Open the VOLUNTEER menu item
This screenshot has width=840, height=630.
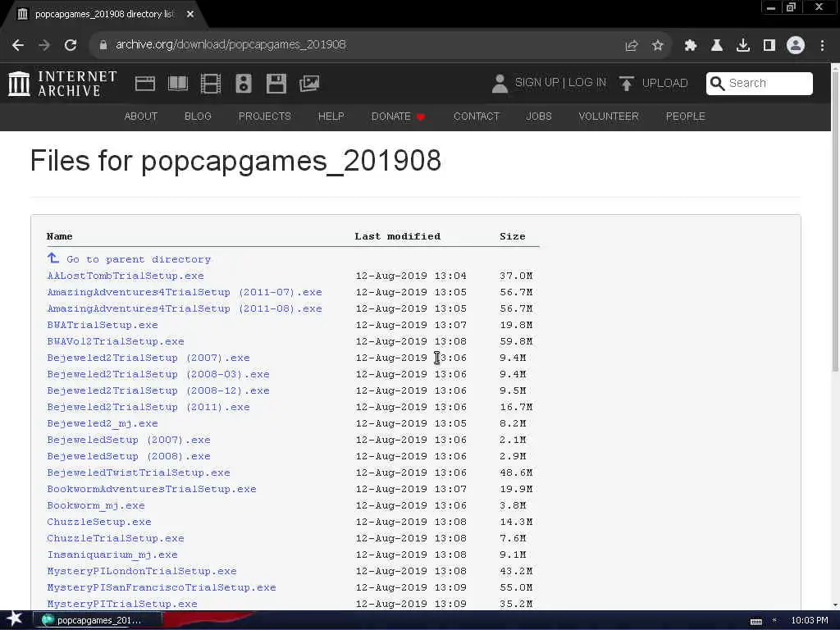click(609, 116)
